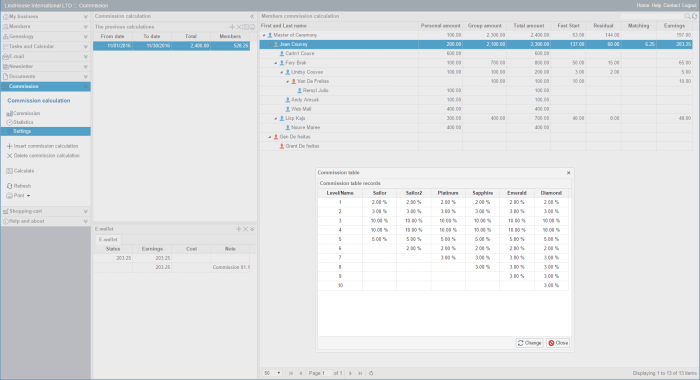Click the plus icon for previous calculations

click(232, 27)
